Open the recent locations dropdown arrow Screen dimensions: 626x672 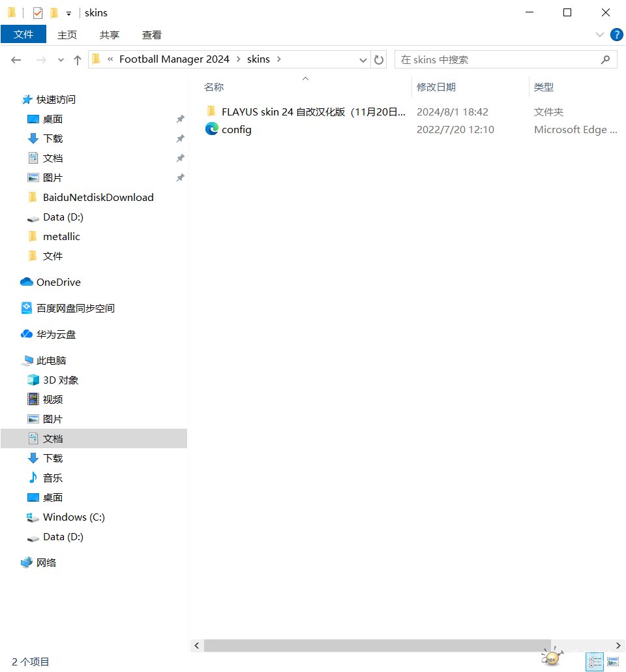[x=61, y=60]
